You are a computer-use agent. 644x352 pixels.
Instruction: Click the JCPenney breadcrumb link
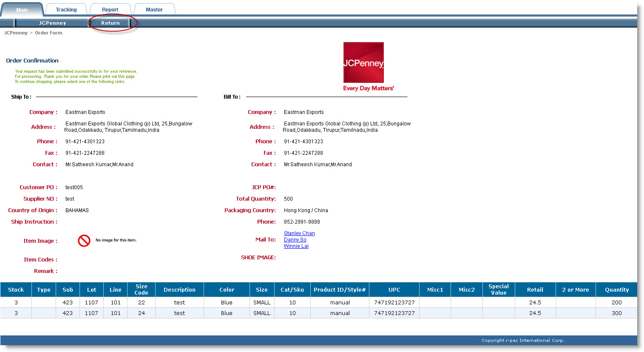pos(16,33)
